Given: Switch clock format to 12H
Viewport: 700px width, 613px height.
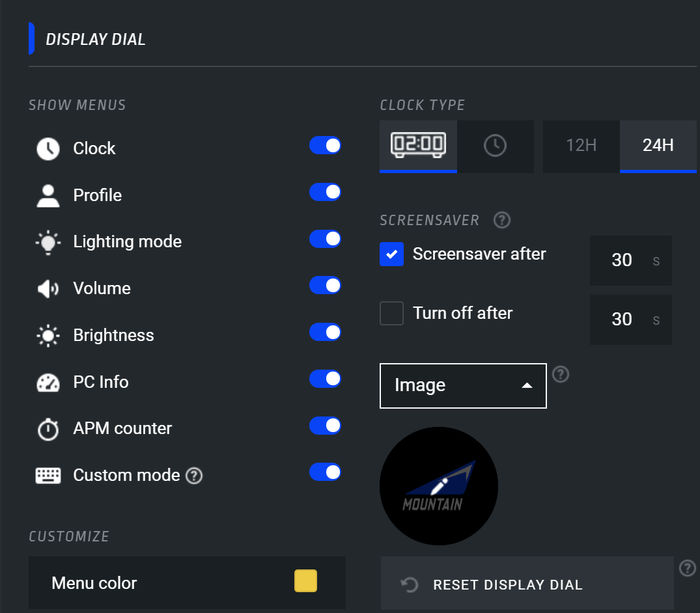Looking at the screenshot, I should coord(581,145).
